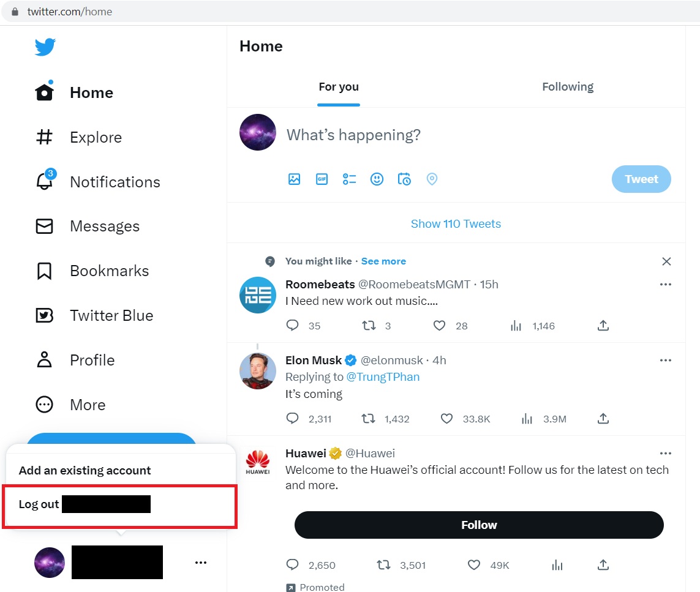Screen dimensions: 700x592
Task: Open Notifications with 3 badge
Action: [97, 182]
